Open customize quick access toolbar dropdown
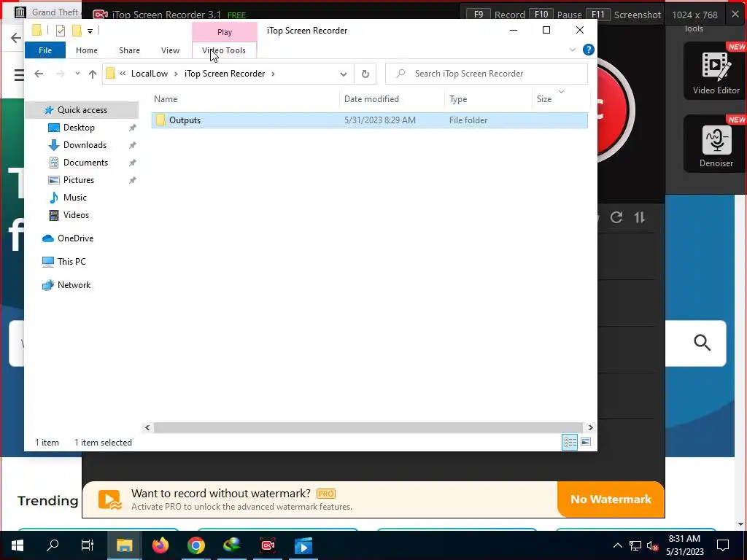 (90, 31)
